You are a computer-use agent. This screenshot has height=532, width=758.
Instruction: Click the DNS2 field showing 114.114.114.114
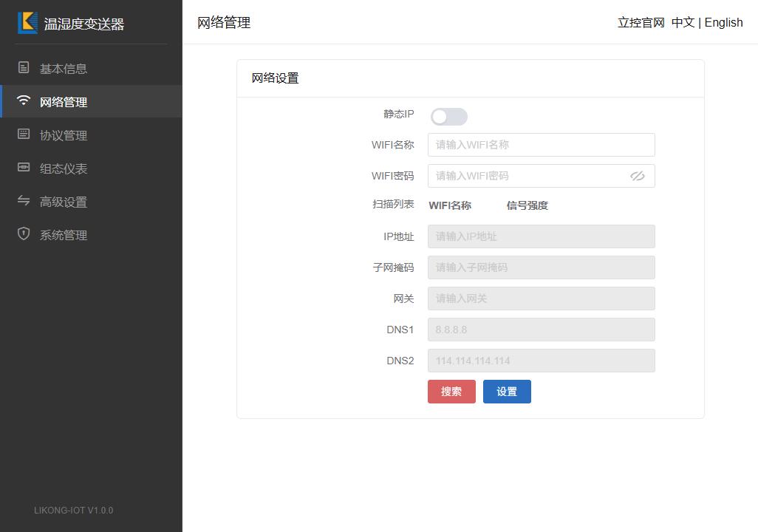point(542,361)
